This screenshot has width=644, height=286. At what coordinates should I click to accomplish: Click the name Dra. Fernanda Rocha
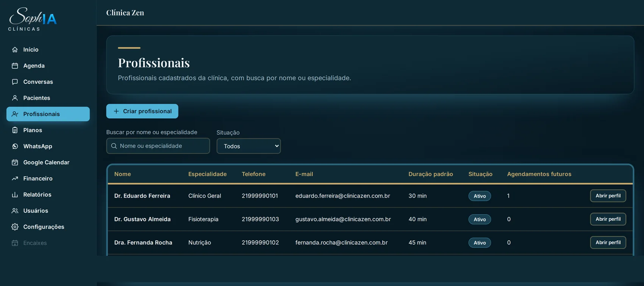tap(143, 242)
